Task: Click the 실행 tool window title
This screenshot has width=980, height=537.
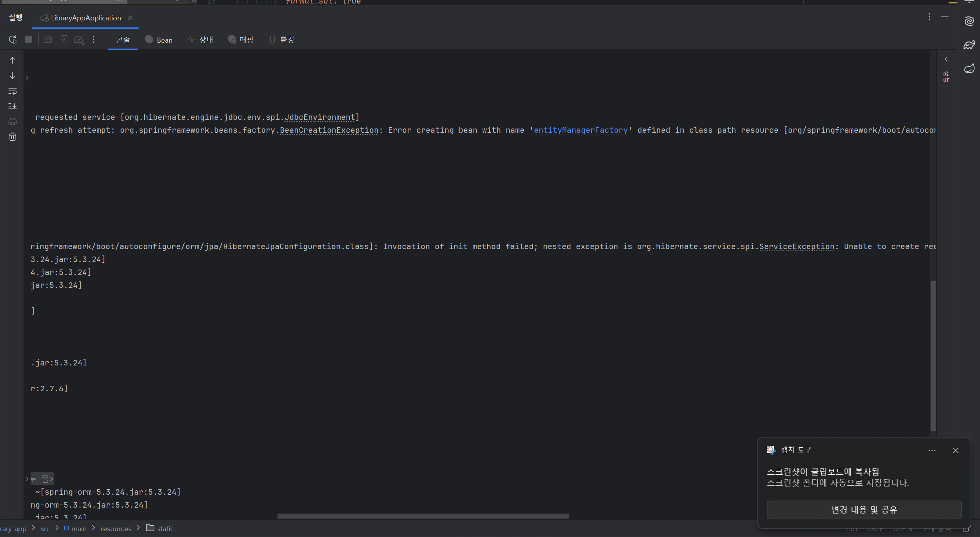Action: pyautogui.click(x=16, y=18)
